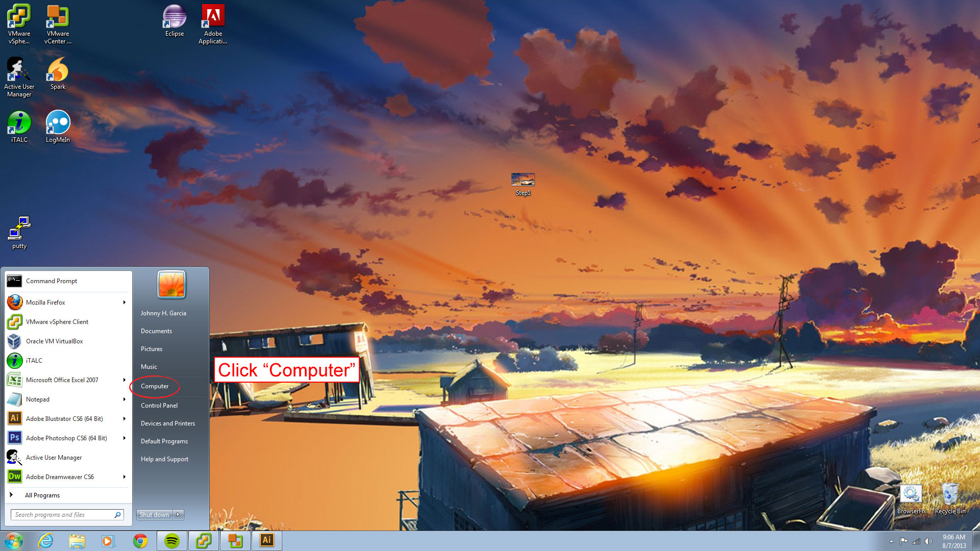Expand All Programs list

(x=42, y=495)
